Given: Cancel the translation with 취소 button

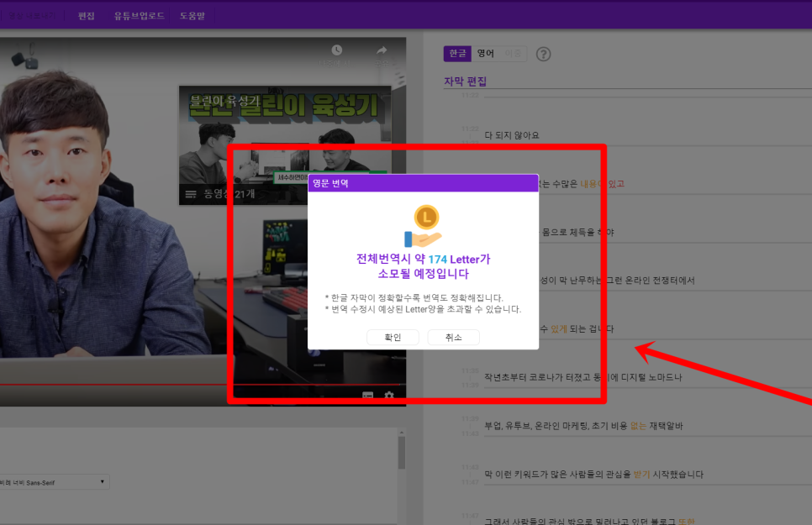Looking at the screenshot, I should coord(453,338).
